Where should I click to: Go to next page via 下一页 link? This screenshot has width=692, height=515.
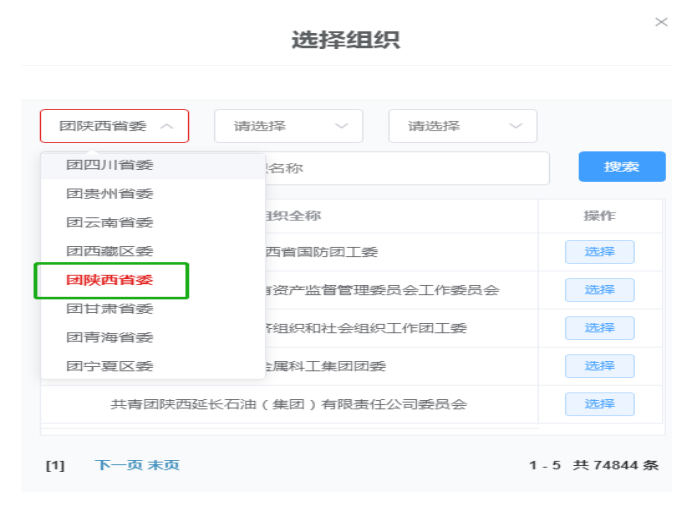[x=118, y=465]
